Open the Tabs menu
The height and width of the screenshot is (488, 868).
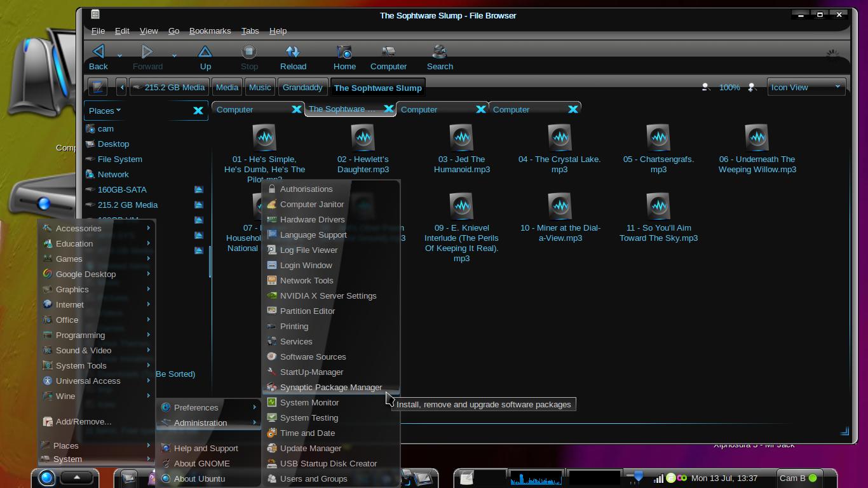(x=250, y=30)
